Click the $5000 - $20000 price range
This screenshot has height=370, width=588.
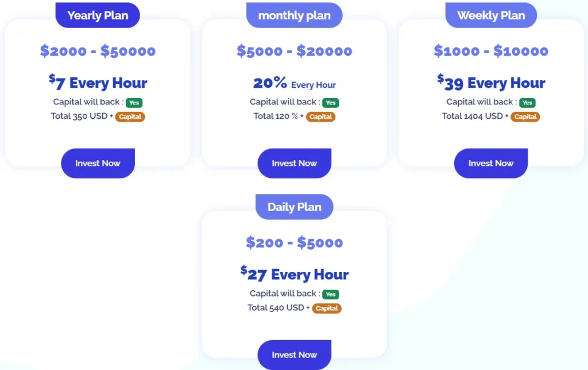[x=294, y=51]
